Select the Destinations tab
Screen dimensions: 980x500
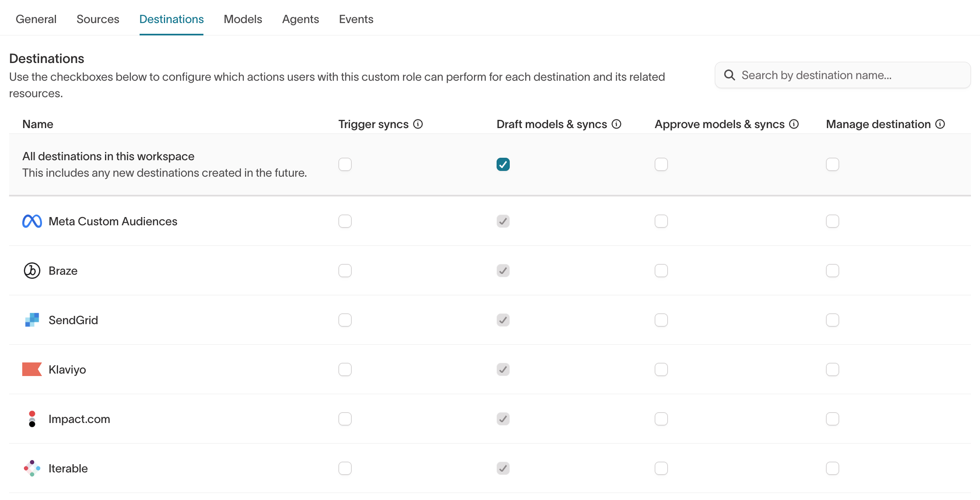click(x=172, y=19)
